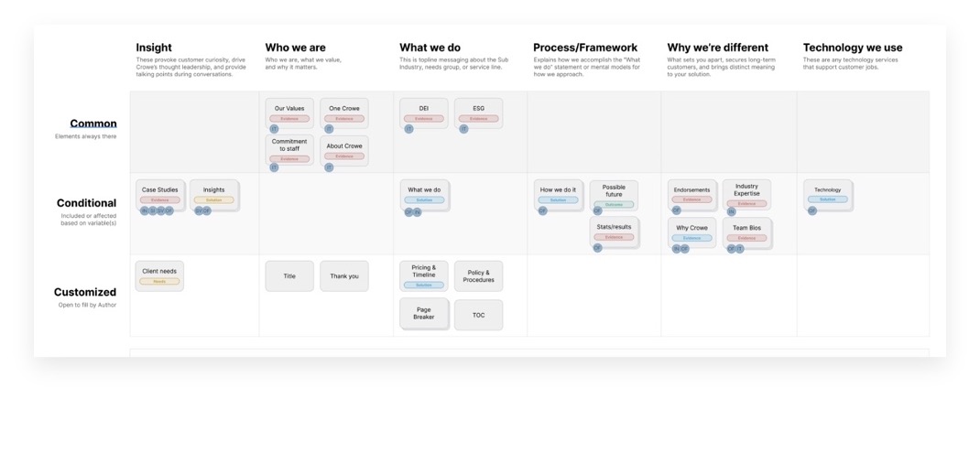Click the Technology we use column heading
This screenshot has width=980, height=463.
853,48
